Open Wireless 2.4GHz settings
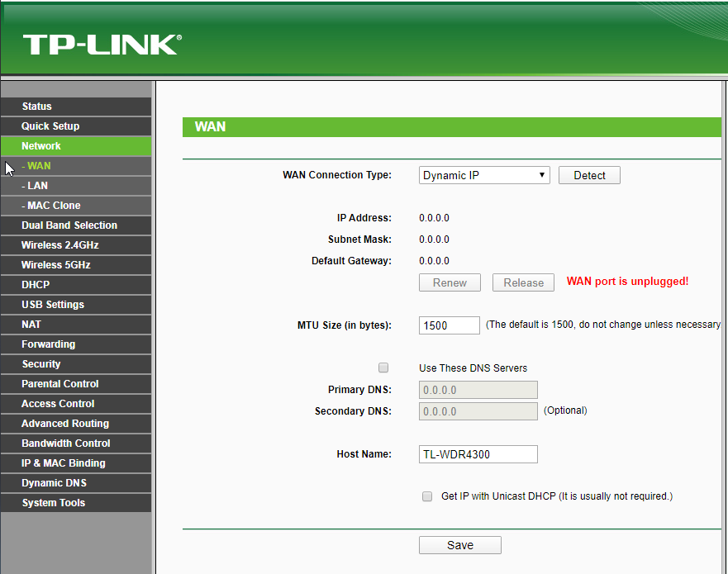Viewport: 728px width, 574px height. point(76,245)
